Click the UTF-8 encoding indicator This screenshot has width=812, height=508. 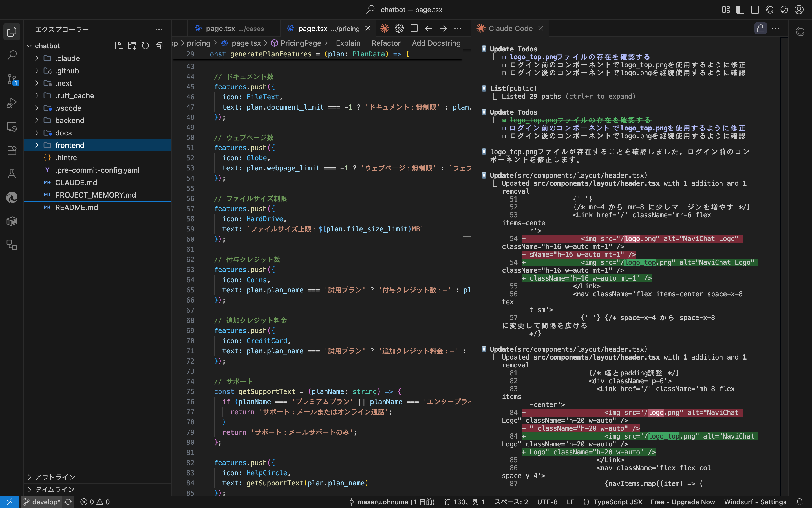tap(547, 502)
